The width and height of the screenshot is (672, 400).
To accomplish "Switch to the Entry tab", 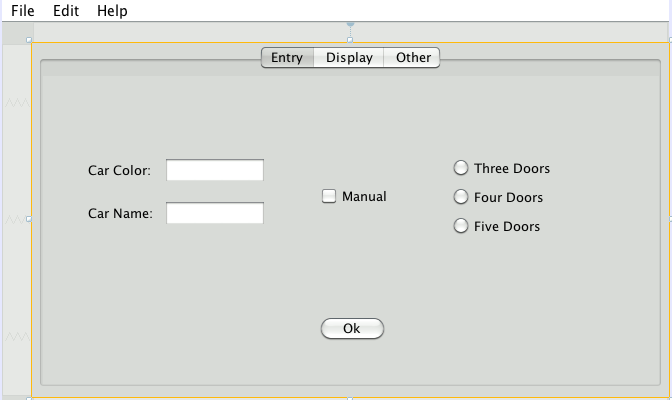I will tap(286, 58).
